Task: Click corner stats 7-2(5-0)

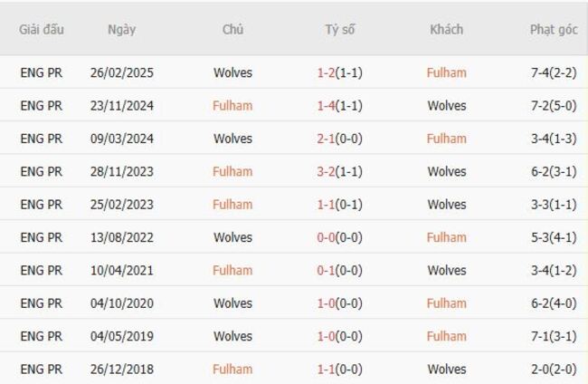Action: [554, 106]
